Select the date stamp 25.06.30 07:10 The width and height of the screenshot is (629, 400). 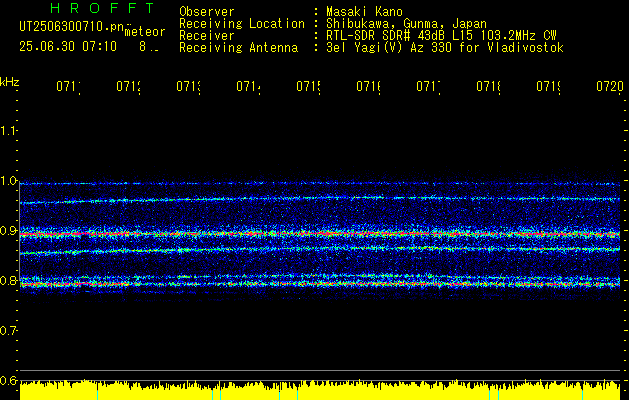click(68, 47)
